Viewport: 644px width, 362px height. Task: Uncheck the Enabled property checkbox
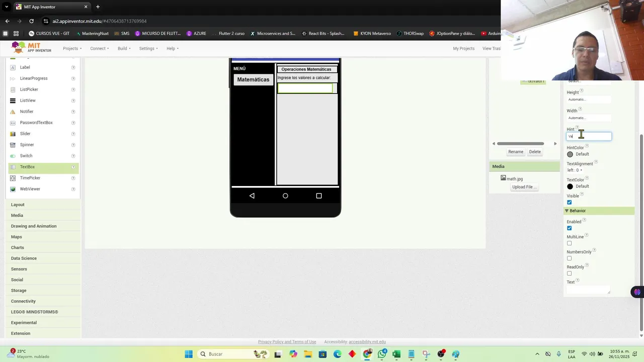click(x=570, y=228)
